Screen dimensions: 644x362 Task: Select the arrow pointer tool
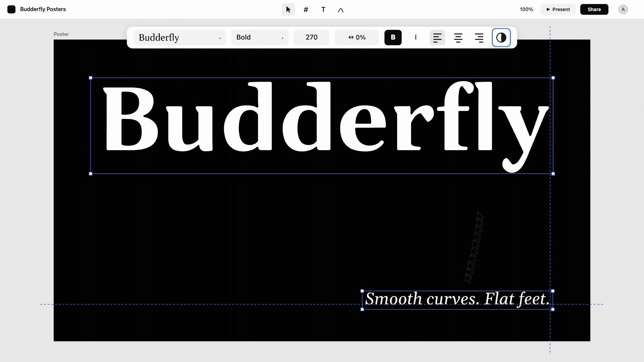(288, 9)
